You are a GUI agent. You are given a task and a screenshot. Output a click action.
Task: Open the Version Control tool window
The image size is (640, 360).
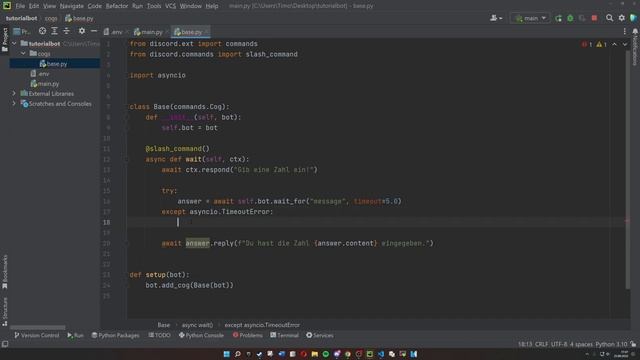click(x=37, y=335)
